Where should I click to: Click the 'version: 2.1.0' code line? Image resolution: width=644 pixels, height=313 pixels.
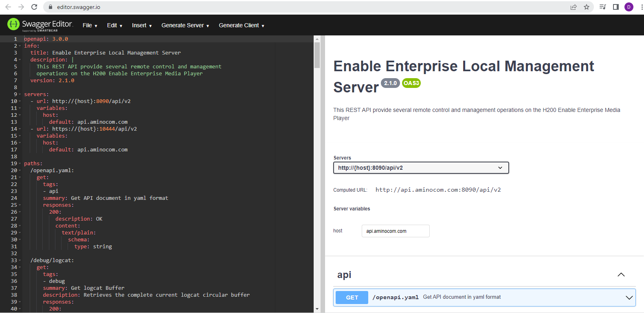click(52, 81)
